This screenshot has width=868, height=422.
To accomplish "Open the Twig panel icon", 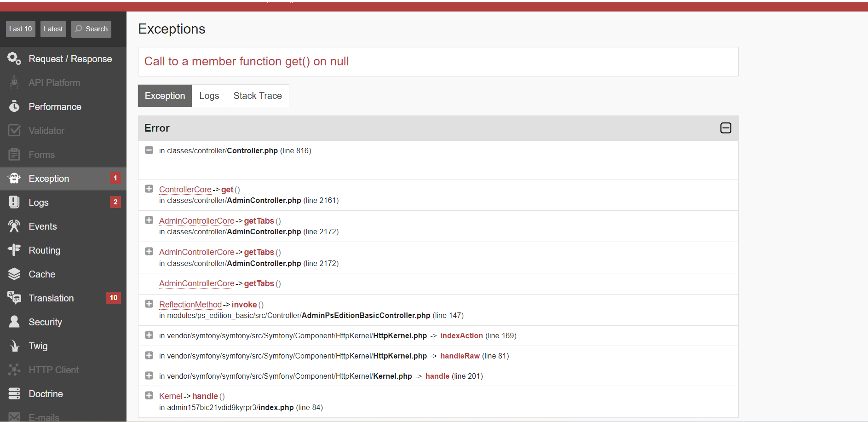I will [14, 346].
